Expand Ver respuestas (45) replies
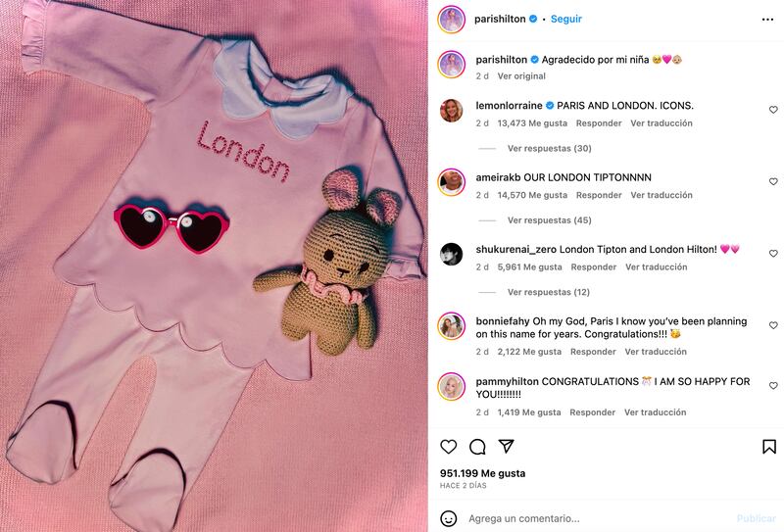 [549, 220]
